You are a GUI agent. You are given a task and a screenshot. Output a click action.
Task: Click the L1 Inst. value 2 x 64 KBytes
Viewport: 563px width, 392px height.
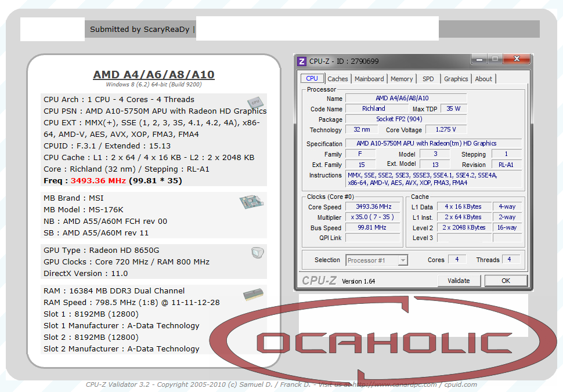click(x=464, y=217)
